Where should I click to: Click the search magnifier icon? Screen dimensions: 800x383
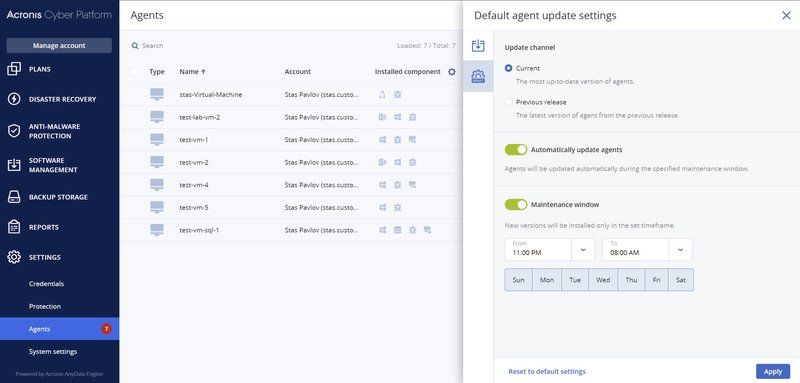click(135, 45)
